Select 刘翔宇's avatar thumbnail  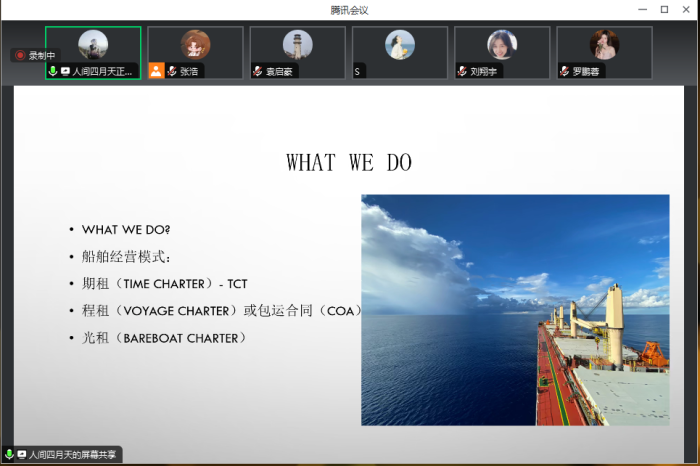tap(502, 45)
